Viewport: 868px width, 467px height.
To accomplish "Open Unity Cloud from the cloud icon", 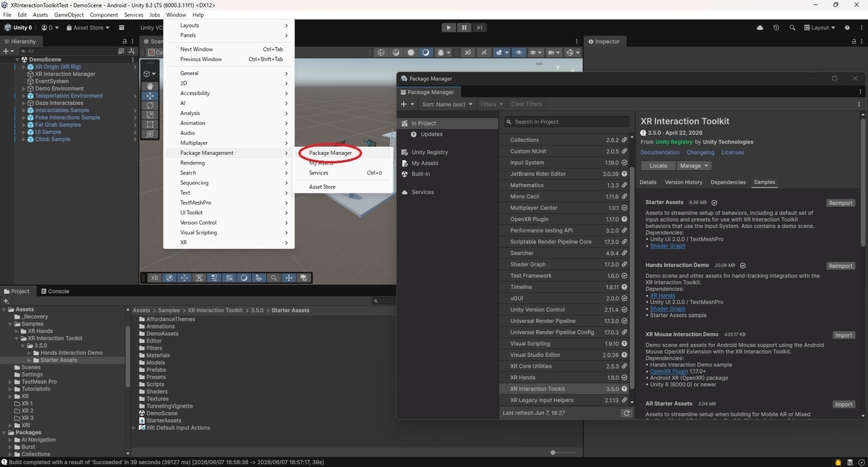I will pyautogui.click(x=760, y=28).
